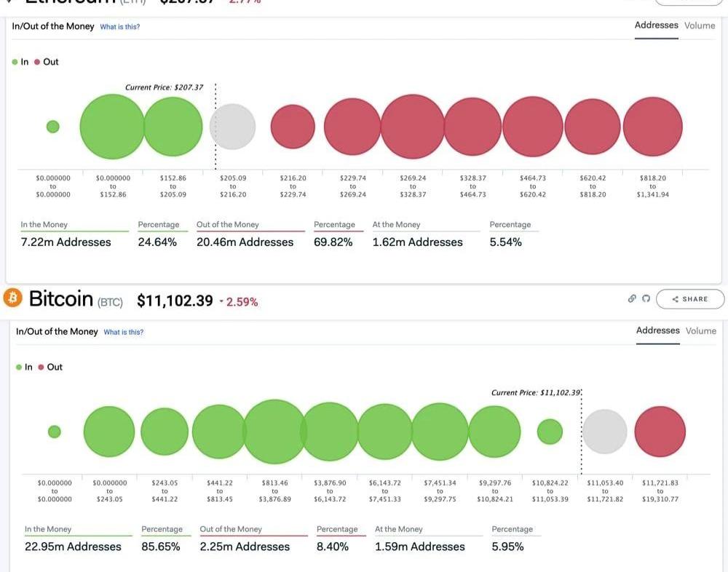Viewport: 728px width, 572px height.
Task: Click the 'Bitcoin' name in the header
Action: 61,298
